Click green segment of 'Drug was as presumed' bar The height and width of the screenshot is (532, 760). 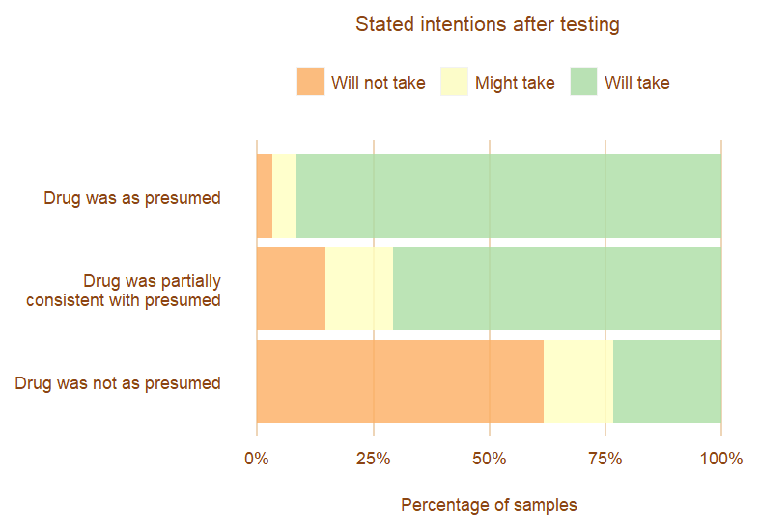508,196
